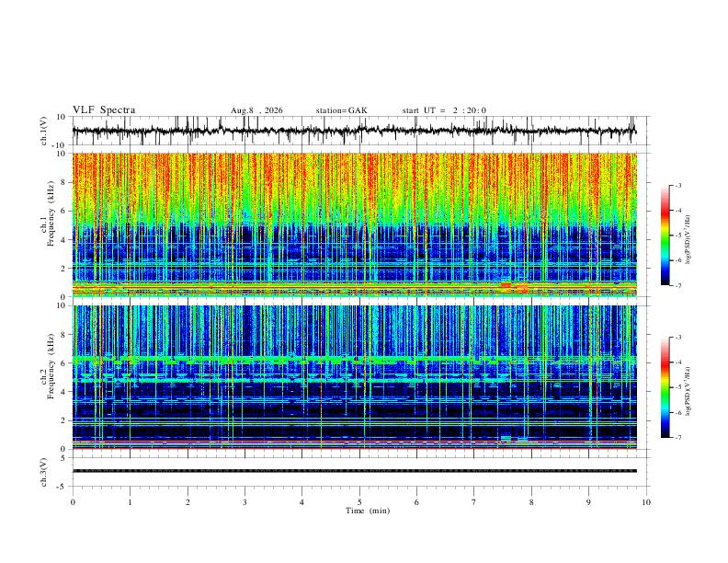Click the station=GAK label

(x=341, y=110)
